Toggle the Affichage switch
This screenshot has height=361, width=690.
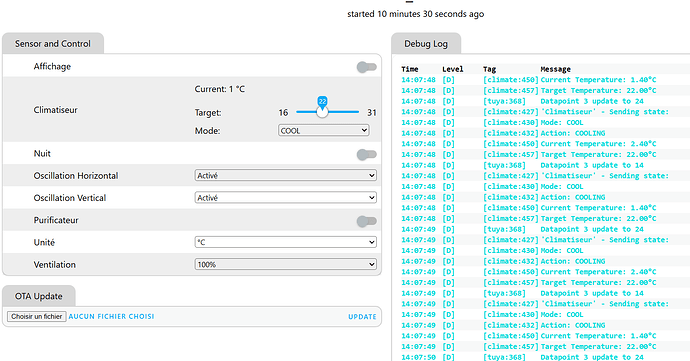(367, 67)
